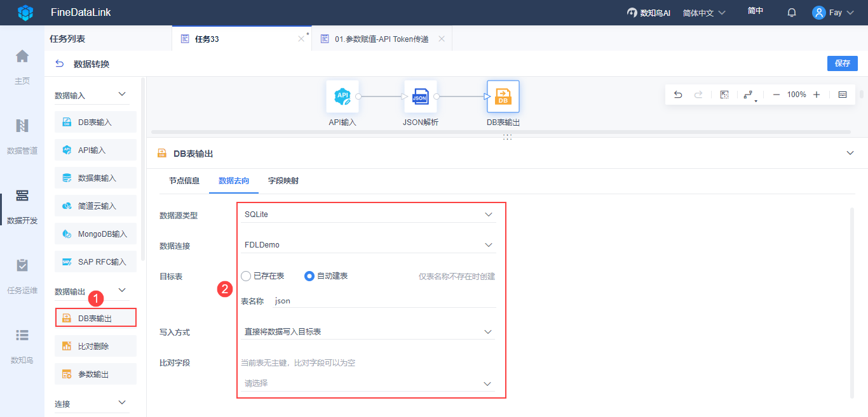Screen dimensions: 868x417
Task: Add a MongoDB输入 operator
Action: point(95,234)
